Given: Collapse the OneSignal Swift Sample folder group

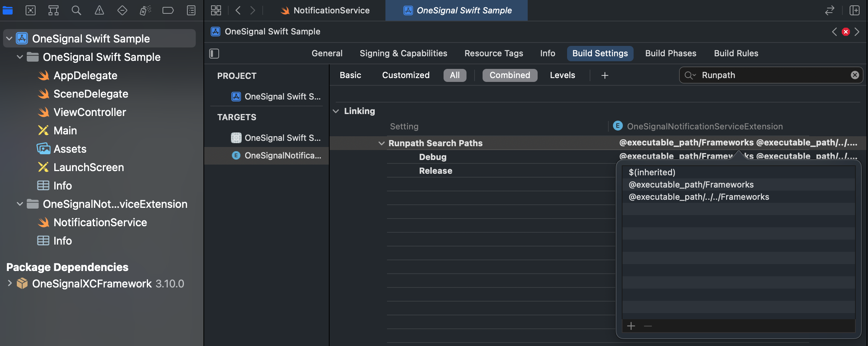Looking at the screenshot, I should tap(20, 57).
